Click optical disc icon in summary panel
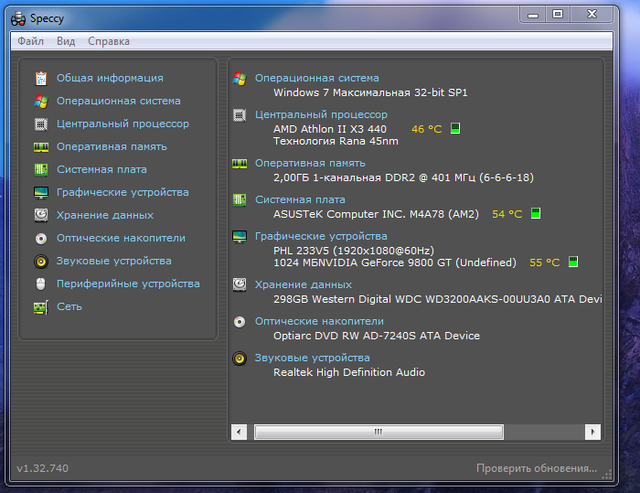Viewport: 640px width, 493px height. pos(240,322)
